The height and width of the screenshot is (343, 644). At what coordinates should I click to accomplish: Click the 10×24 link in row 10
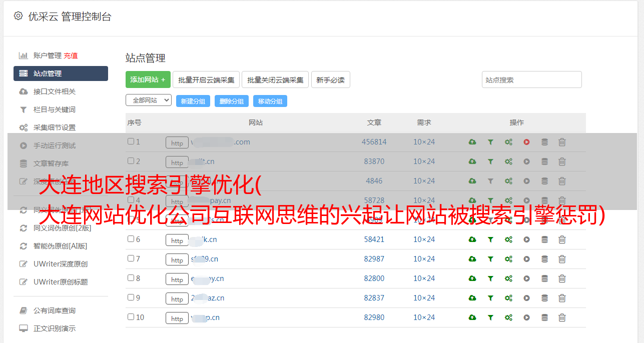point(424,317)
